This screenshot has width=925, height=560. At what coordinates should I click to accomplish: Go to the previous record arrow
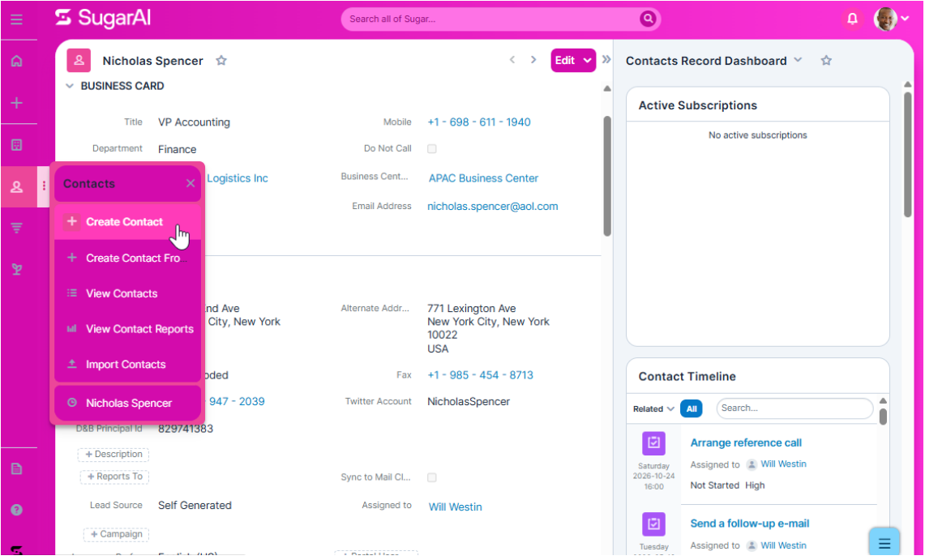point(512,59)
